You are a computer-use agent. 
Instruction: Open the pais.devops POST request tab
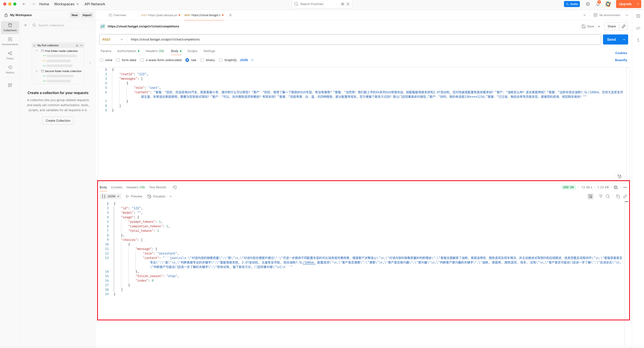pos(160,15)
